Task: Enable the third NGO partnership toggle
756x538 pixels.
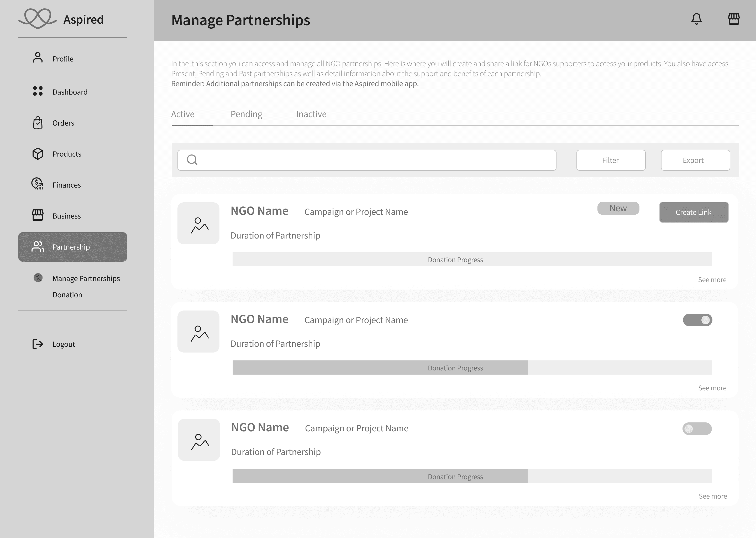Action: [x=697, y=429]
